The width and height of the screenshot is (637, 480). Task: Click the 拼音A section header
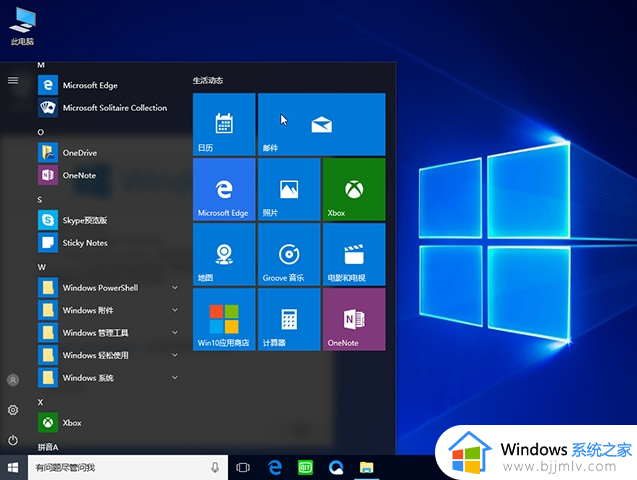[48, 447]
